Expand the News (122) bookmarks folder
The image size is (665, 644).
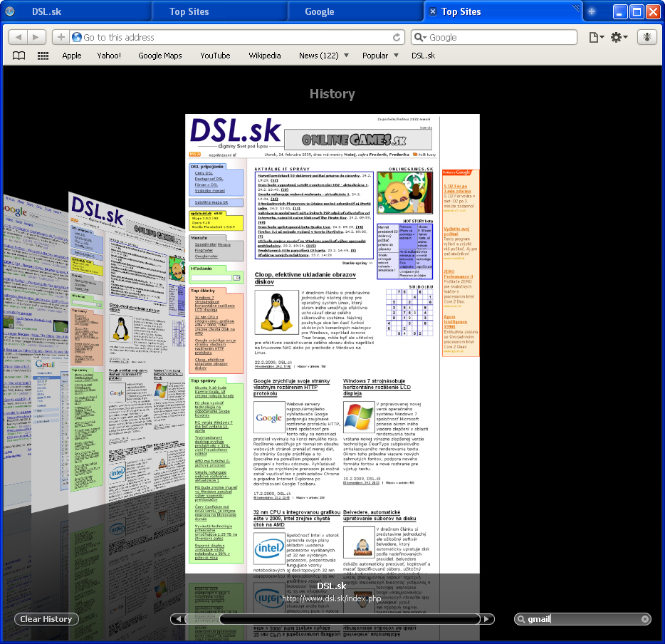click(323, 56)
